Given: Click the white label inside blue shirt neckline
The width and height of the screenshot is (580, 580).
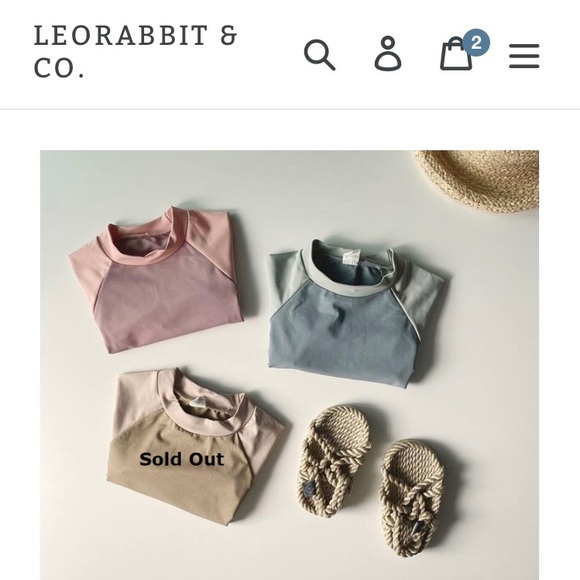Looking at the screenshot, I should 351,257.
